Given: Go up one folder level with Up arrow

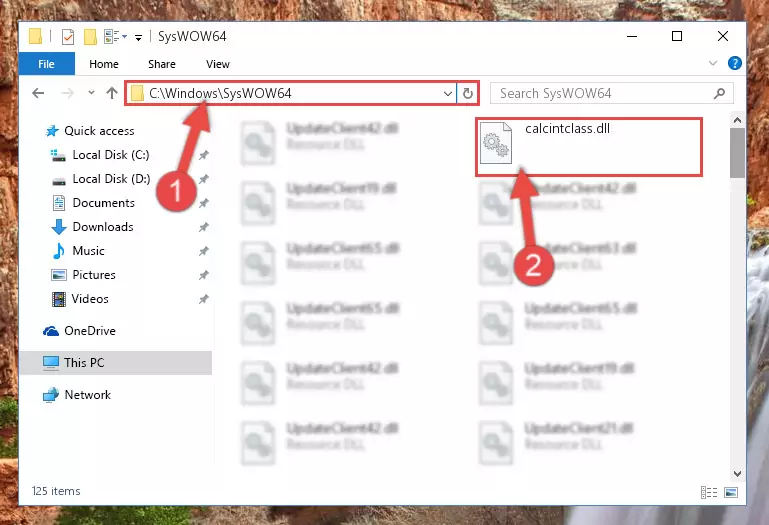Looking at the screenshot, I should (x=112, y=93).
